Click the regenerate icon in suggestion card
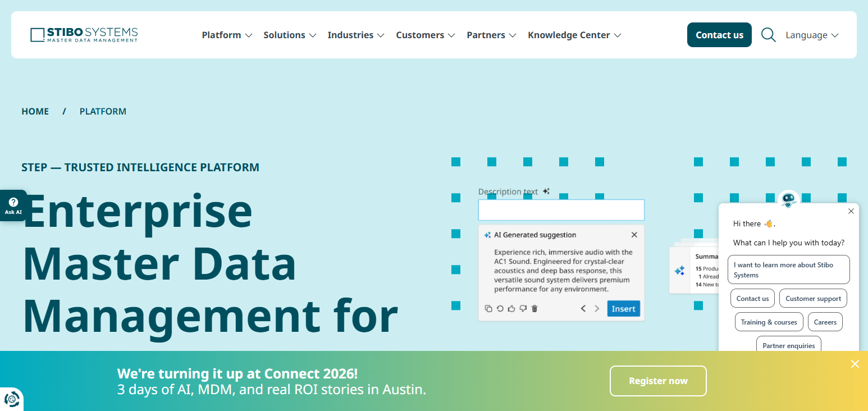Image resolution: width=868 pixels, height=411 pixels. [500, 308]
